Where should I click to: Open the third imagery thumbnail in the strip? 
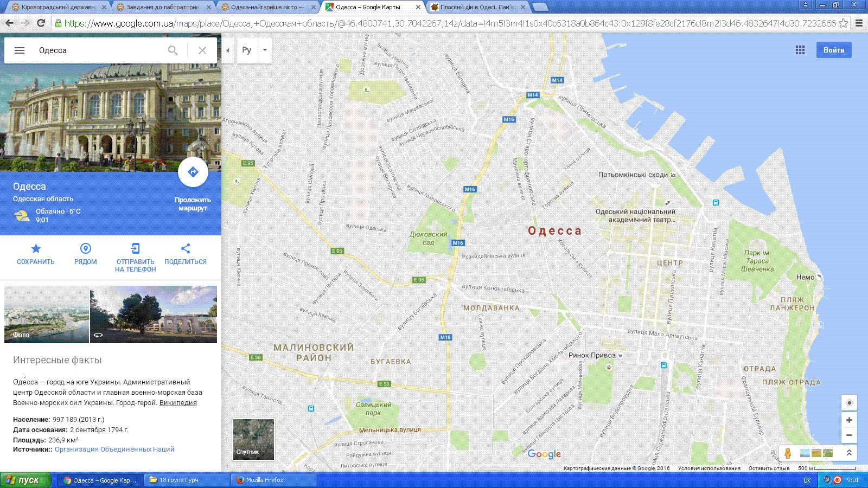(x=828, y=453)
